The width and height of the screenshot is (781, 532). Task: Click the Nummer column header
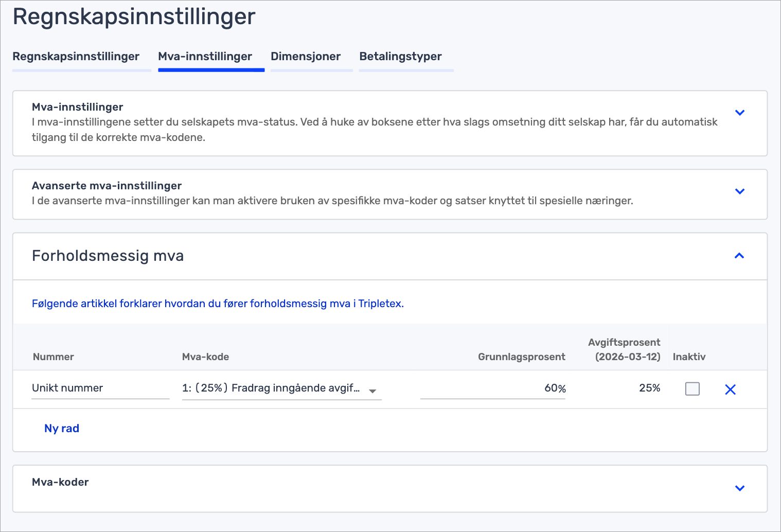pos(54,357)
